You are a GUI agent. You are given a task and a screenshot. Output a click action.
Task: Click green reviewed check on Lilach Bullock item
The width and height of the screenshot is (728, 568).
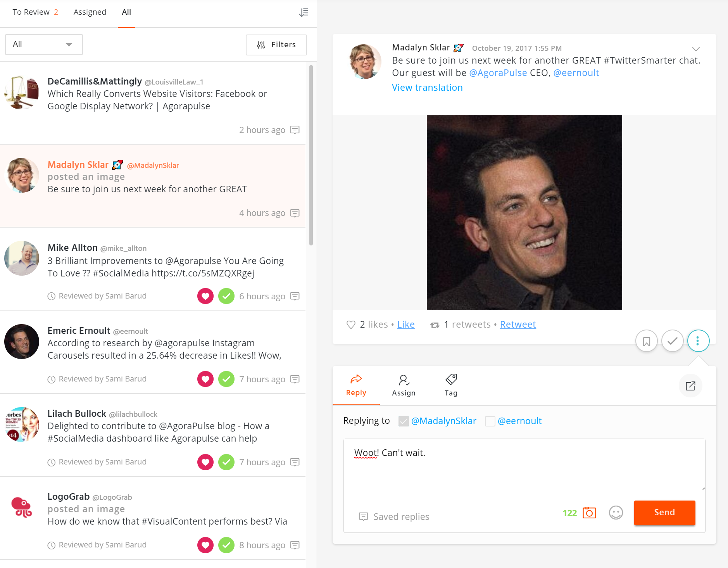tap(226, 462)
